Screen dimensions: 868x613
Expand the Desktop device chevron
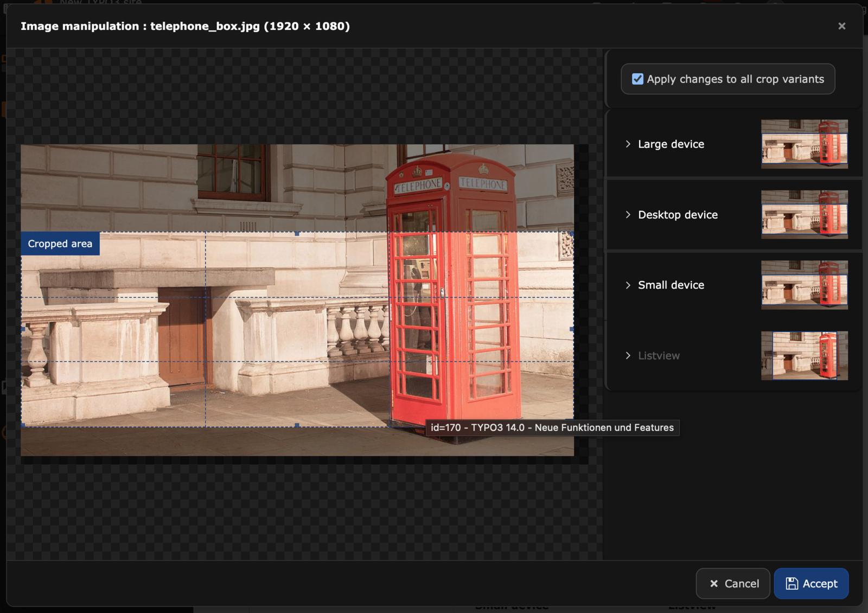[628, 215]
